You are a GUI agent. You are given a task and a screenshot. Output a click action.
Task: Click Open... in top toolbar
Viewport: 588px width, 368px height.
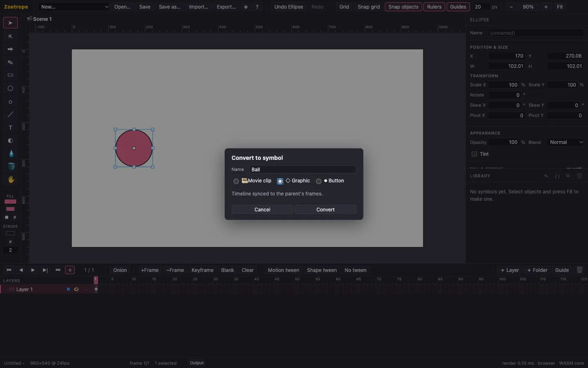point(122,7)
